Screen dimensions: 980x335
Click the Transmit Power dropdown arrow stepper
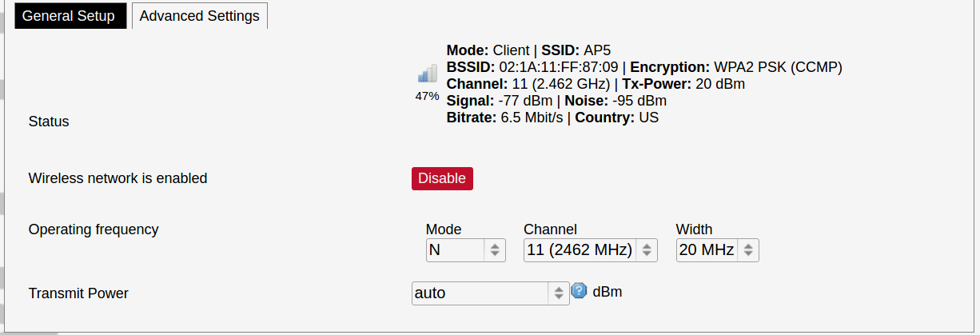tap(558, 293)
